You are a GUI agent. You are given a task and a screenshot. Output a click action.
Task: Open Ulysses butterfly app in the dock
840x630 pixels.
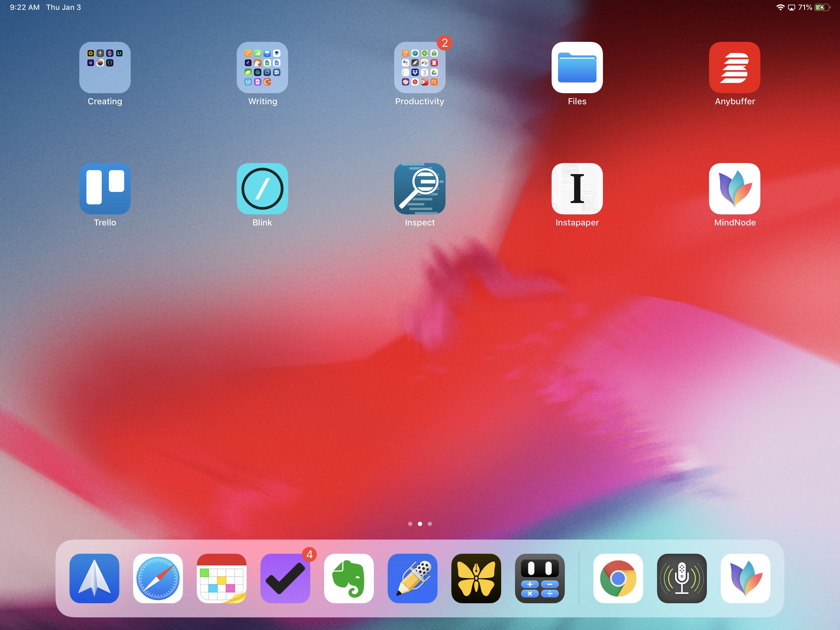point(476,578)
